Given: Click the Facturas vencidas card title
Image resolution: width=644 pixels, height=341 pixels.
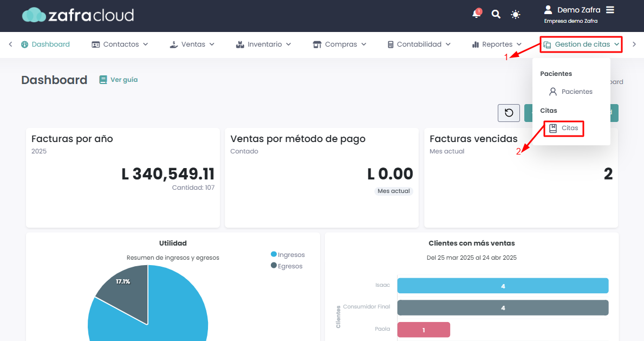Looking at the screenshot, I should [x=473, y=139].
